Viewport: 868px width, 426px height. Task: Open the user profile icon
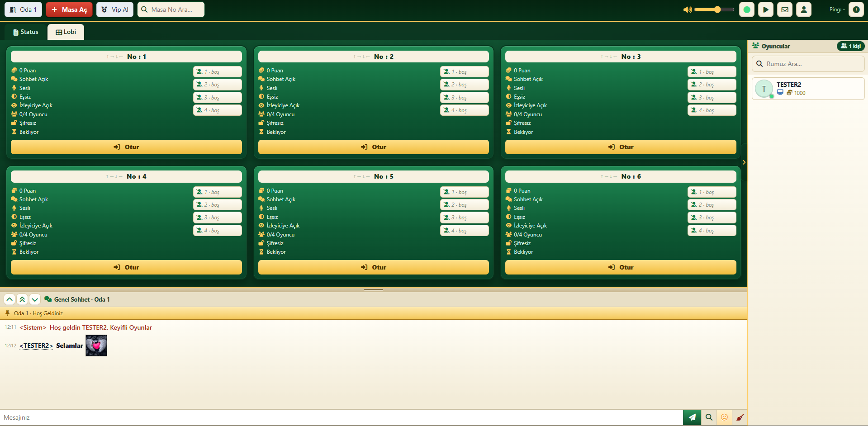point(804,9)
